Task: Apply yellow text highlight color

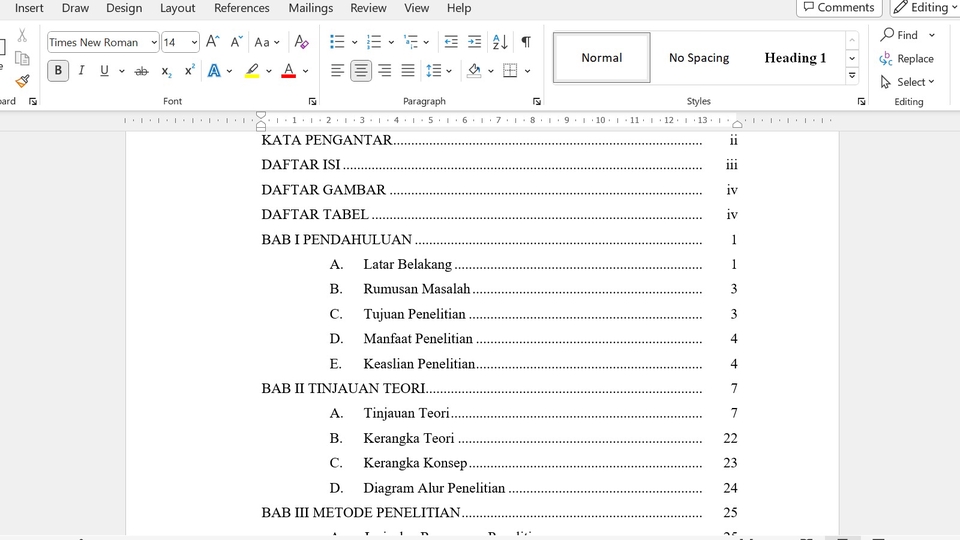Action: click(252, 70)
